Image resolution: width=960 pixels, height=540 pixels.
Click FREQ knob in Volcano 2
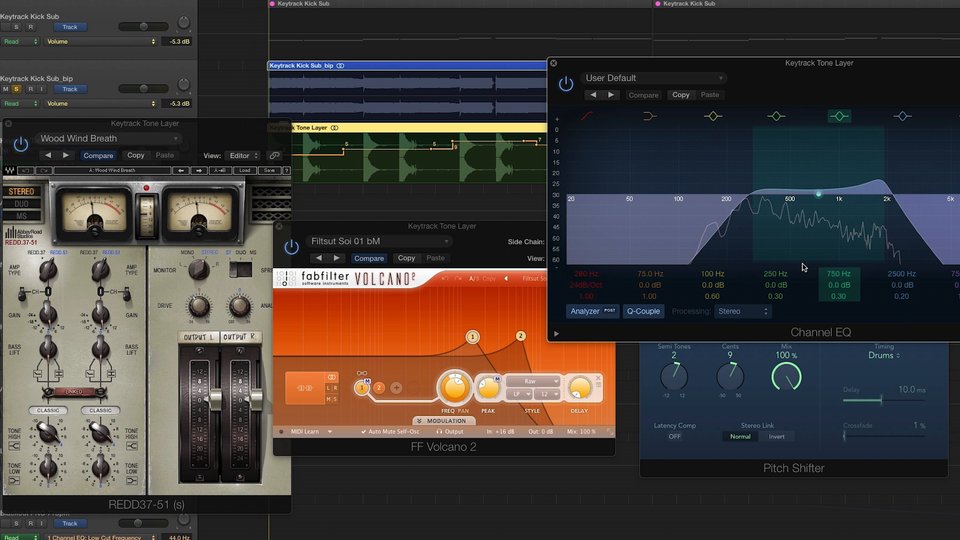(x=454, y=388)
